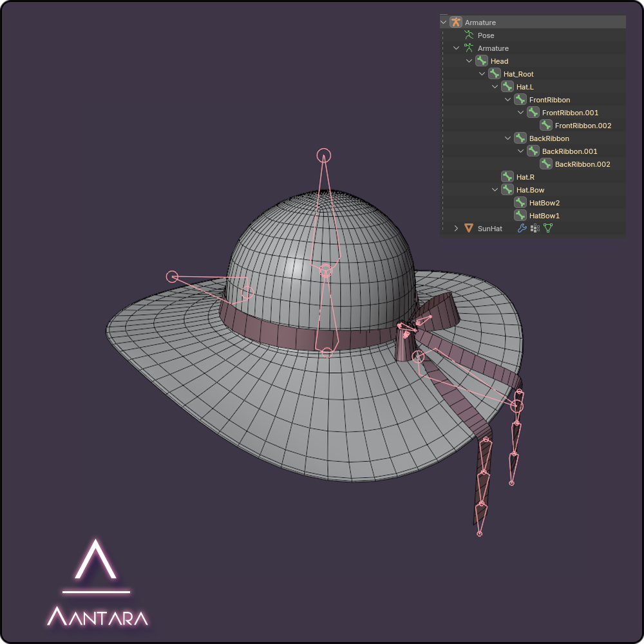
Task: Collapse BackRibbon.001 bone children
Action: click(x=520, y=151)
